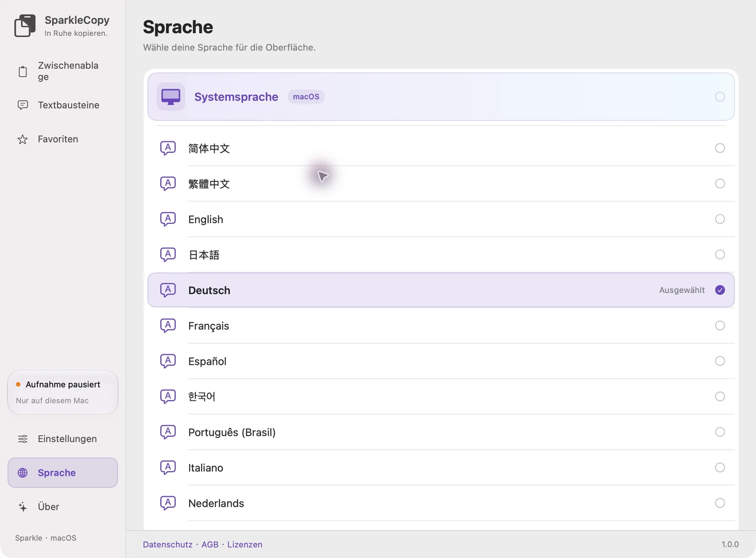Open Einstellungen from the sidebar
Viewport: 756px width, 558px height.
[63, 439]
